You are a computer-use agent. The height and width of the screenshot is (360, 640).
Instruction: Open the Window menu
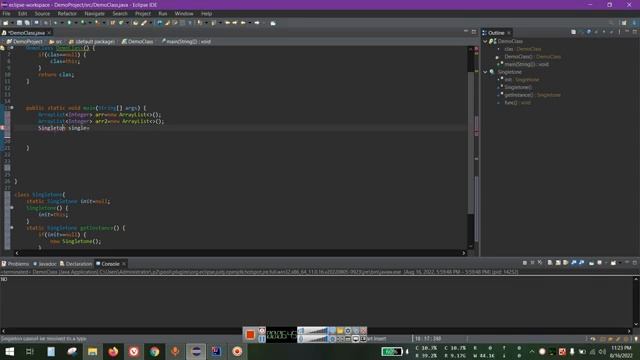[184, 13]
